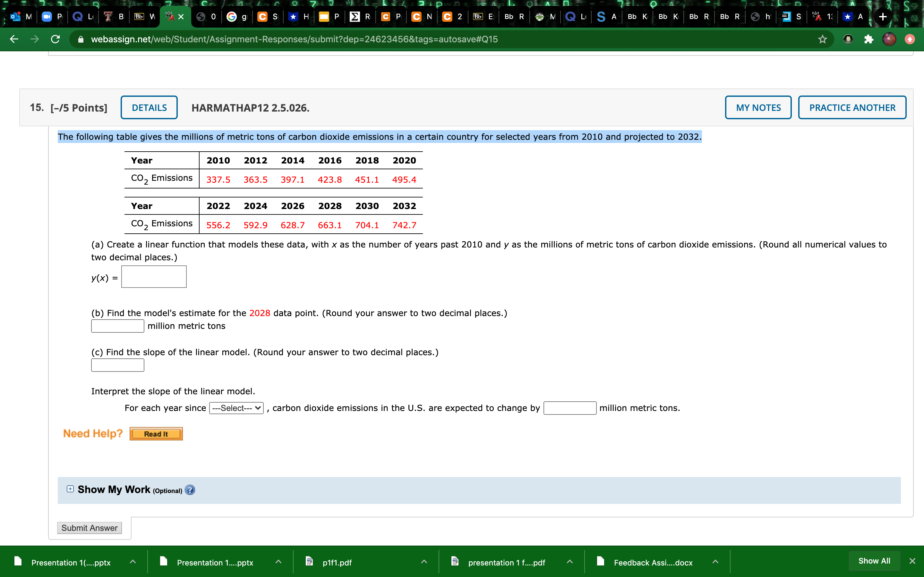Viewport: 924px width, 577px height.
Task: Expand the Show My Work section
Action: 70,489
